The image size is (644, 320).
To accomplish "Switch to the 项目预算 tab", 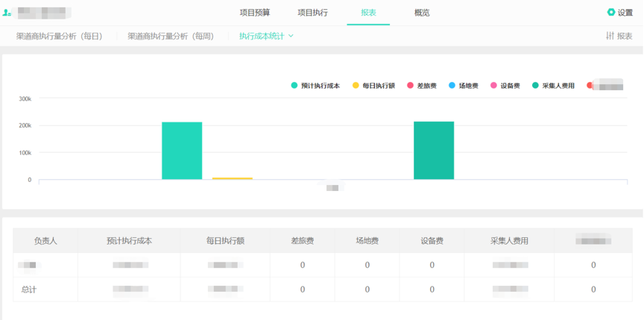I will pos(255,13).
